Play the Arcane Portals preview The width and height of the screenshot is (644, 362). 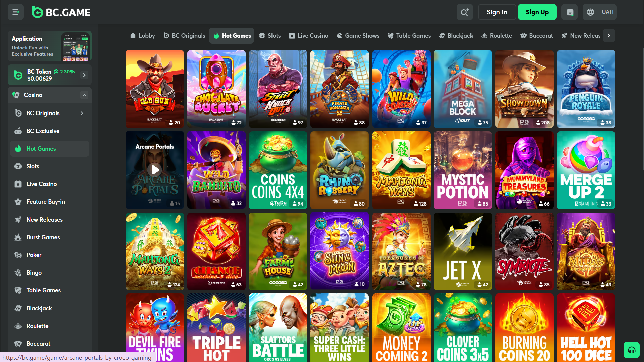154,170
